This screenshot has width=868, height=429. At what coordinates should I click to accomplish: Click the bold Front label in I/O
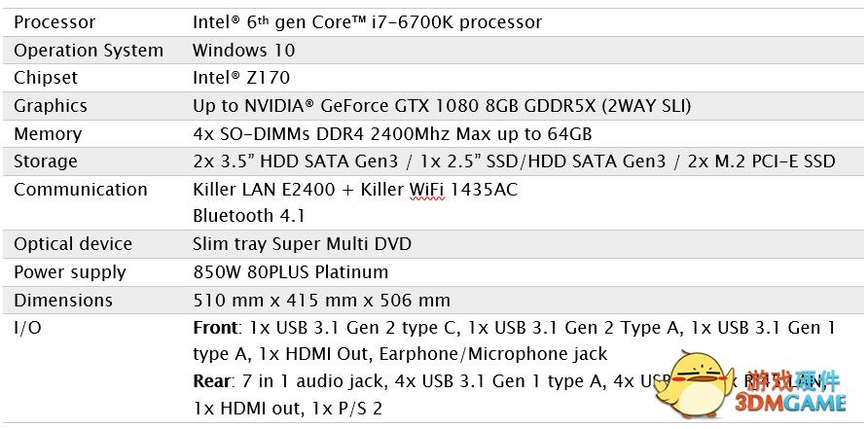pyautogui.click(x=215, y=328)
